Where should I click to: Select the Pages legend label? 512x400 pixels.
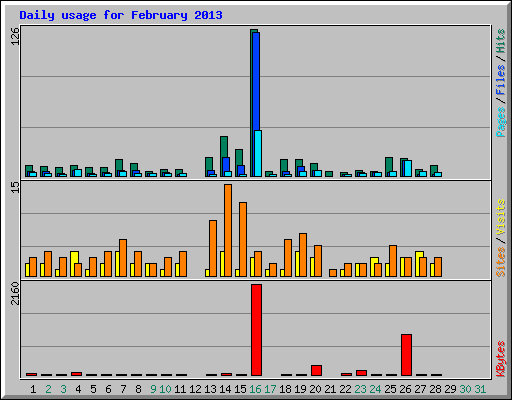tap(501, 122)
